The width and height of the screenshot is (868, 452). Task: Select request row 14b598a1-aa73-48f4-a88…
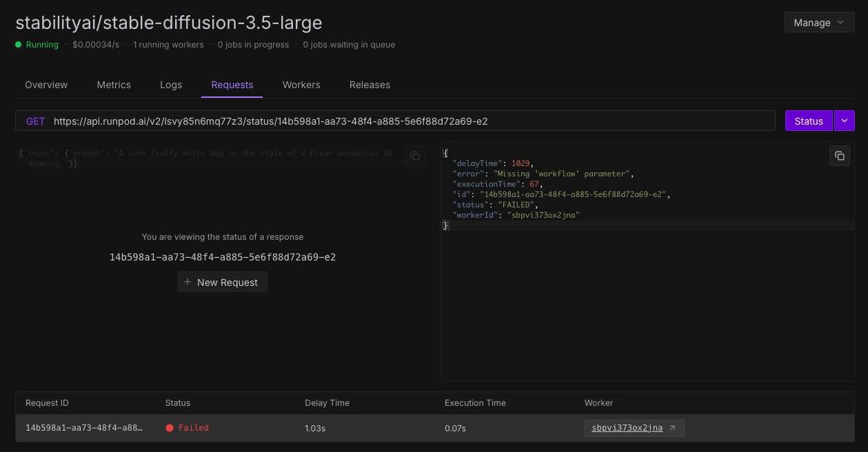[434, 428]
